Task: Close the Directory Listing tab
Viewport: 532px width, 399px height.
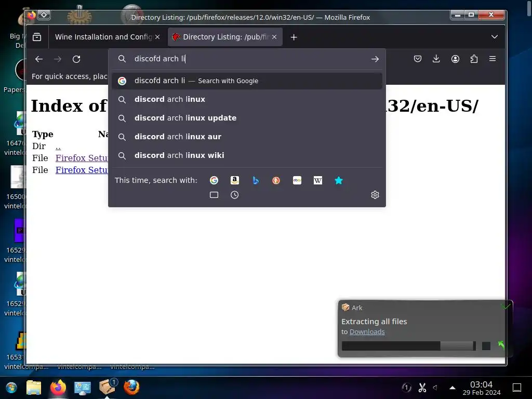Action: tap(274, 37)
